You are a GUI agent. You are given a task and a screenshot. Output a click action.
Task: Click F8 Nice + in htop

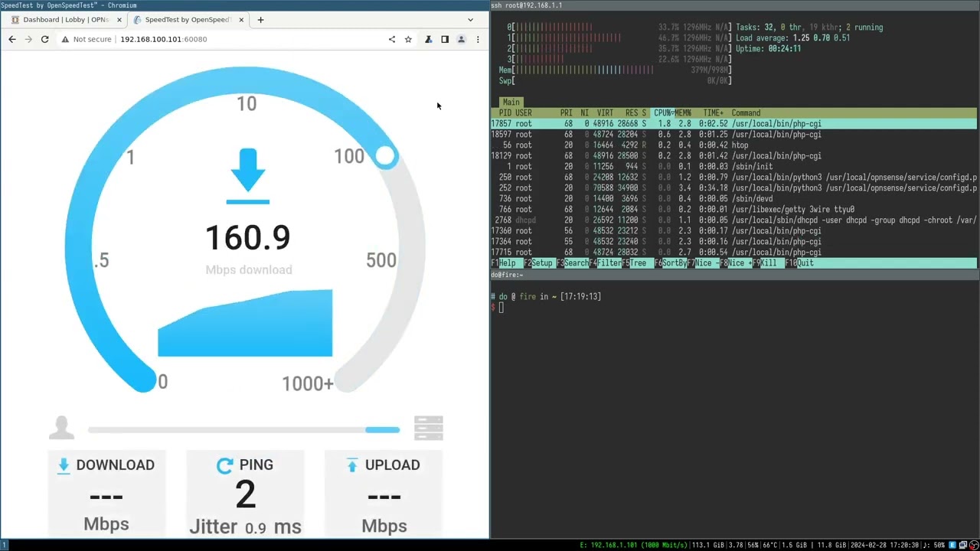point(735,262)
